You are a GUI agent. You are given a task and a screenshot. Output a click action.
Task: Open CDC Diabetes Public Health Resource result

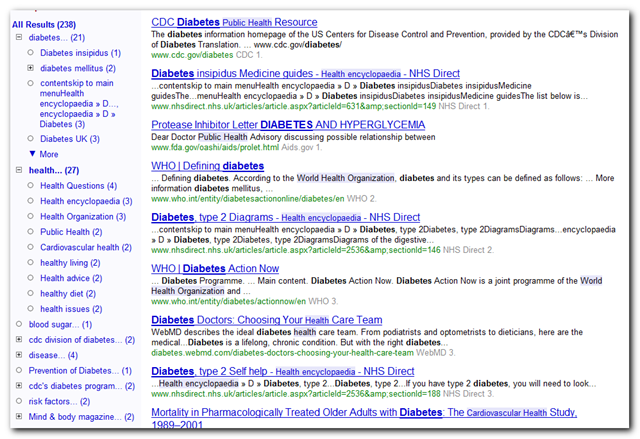pos(234,22)
